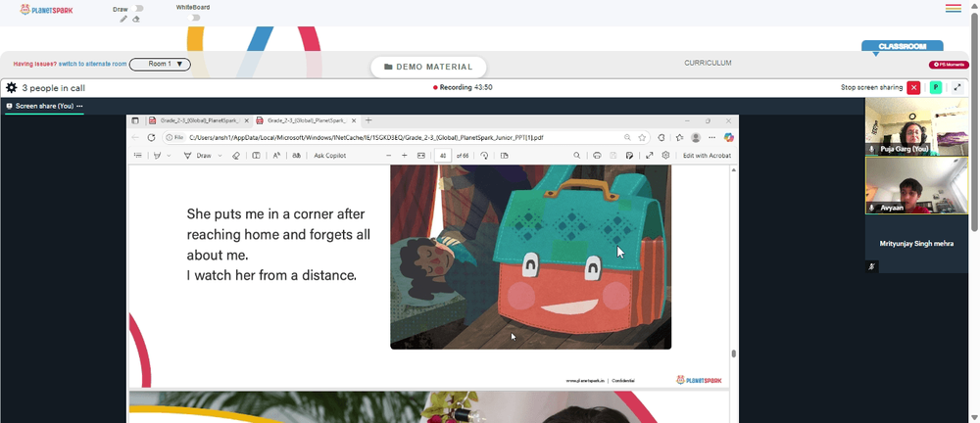Add page to favorites star icon
Image resolution: width=980 pixels, height=423 pixels.
[x=642, y=137]
